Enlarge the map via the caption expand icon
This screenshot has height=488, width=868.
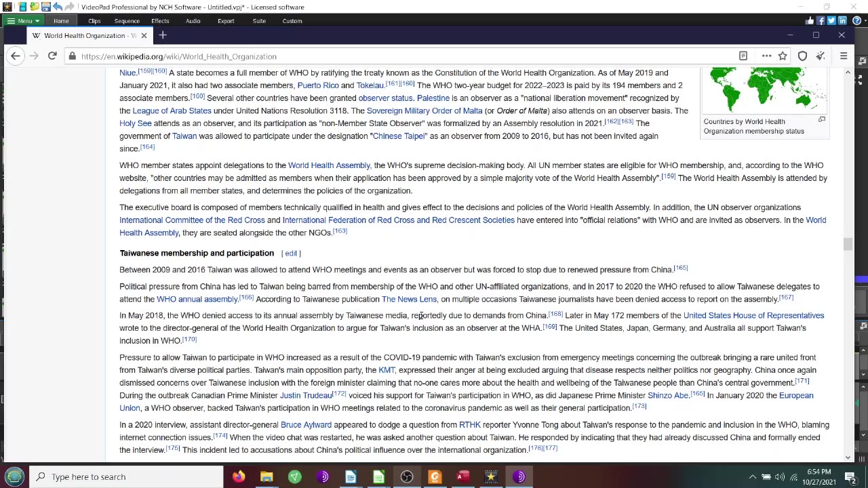point(821,120)
